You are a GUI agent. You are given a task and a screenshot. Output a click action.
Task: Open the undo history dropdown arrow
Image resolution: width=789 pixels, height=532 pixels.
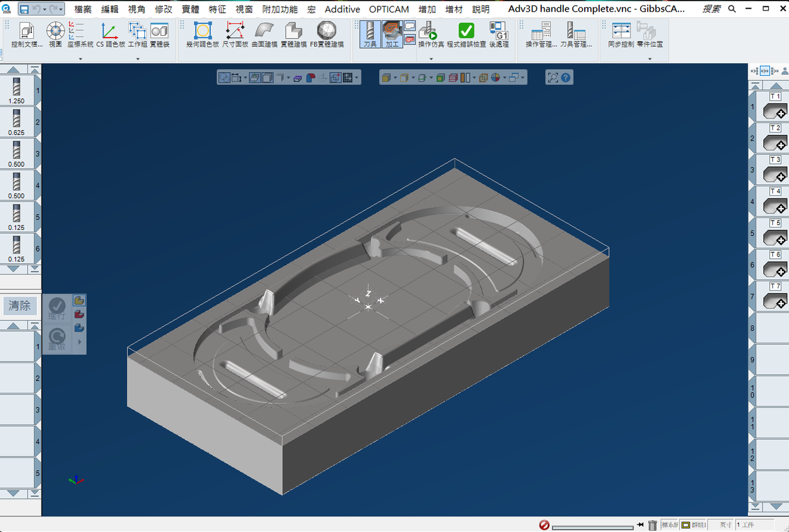coord(44,9)
